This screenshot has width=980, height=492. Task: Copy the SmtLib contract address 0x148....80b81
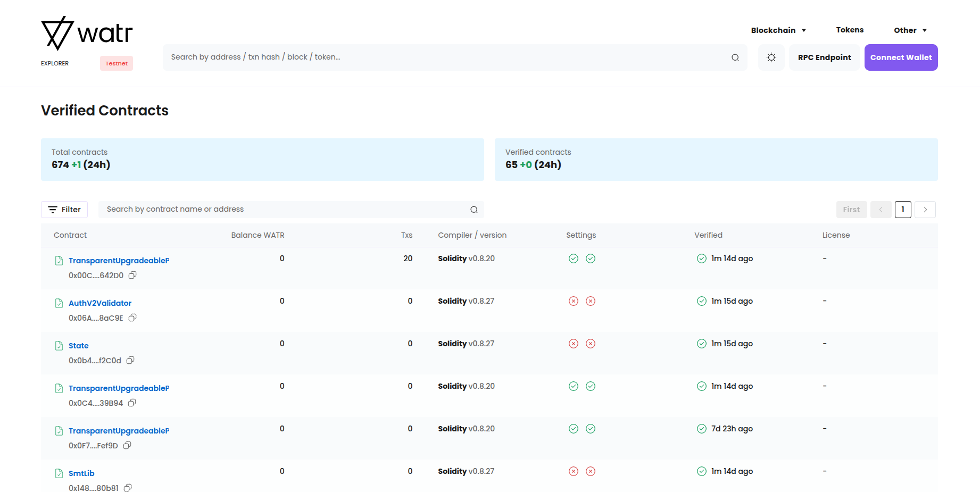(x=128, y=488)
